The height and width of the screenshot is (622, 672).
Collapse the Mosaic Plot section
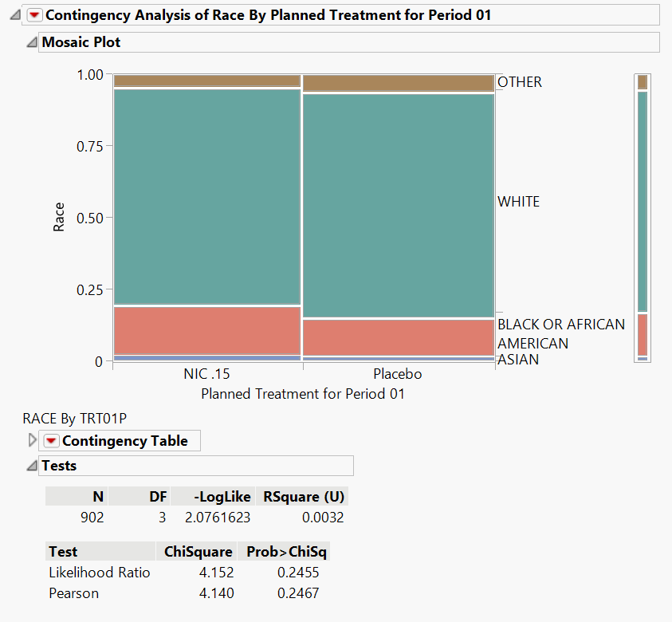31,42
